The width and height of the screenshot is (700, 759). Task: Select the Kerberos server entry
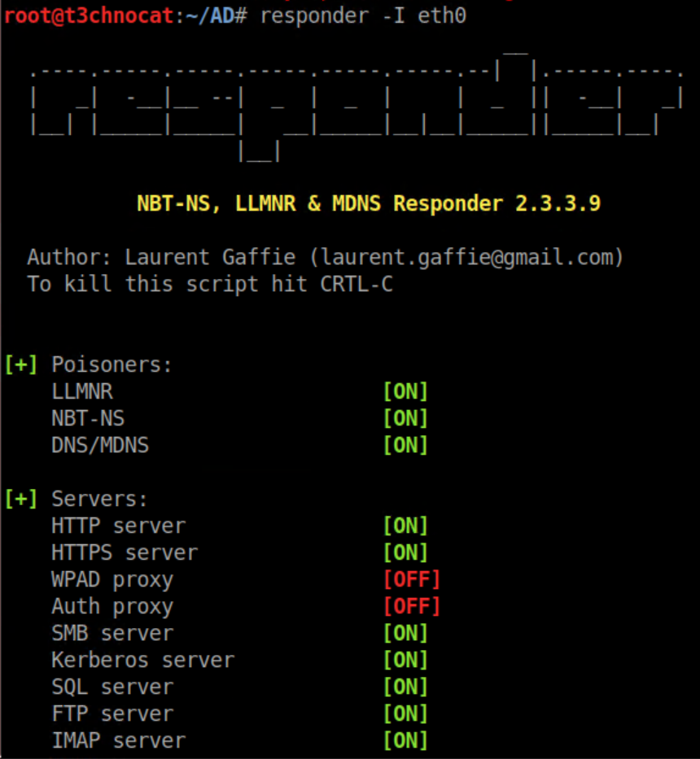(142, 661)
